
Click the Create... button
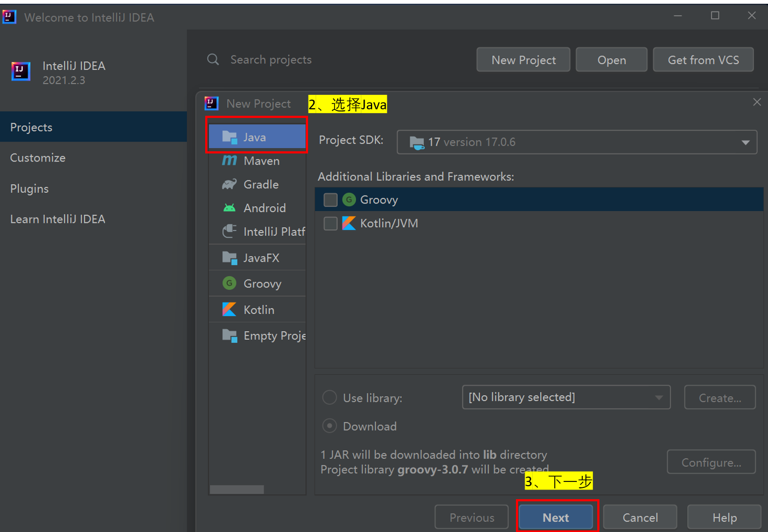(x=720, y=398)
